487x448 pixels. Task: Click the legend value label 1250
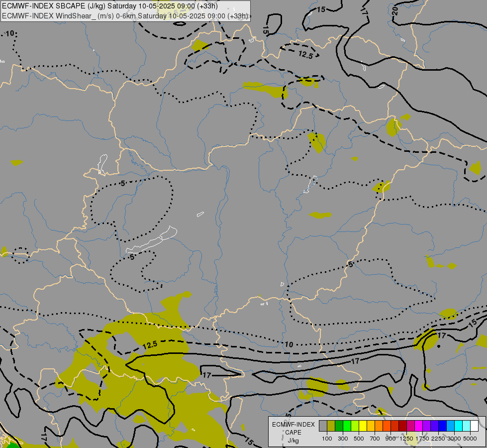coord(406,439)
